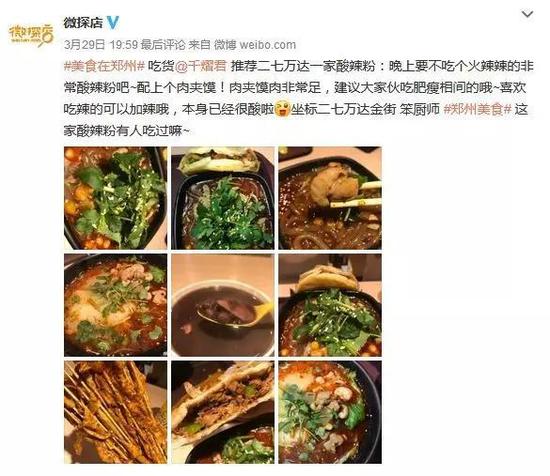The height and width of the screenshot is (476, 550).
Task: Click the 3月29日 19:59 post timestamp
Action: (101, 45)
